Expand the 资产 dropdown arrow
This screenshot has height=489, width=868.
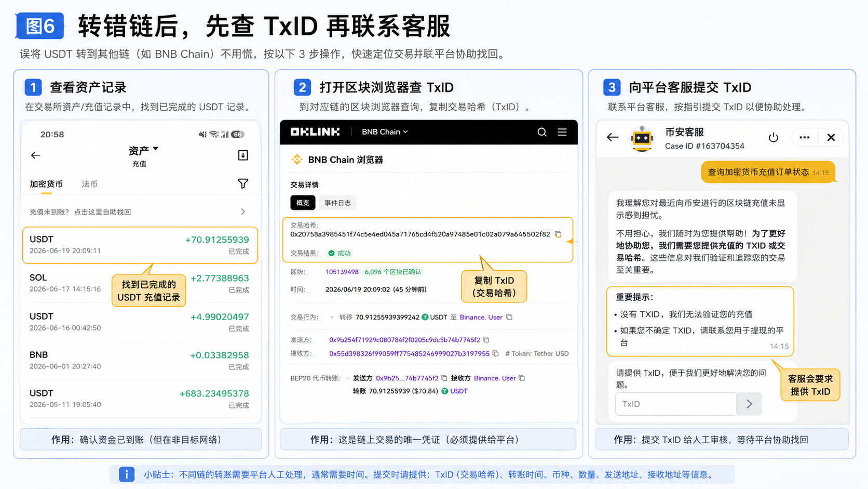156,149
